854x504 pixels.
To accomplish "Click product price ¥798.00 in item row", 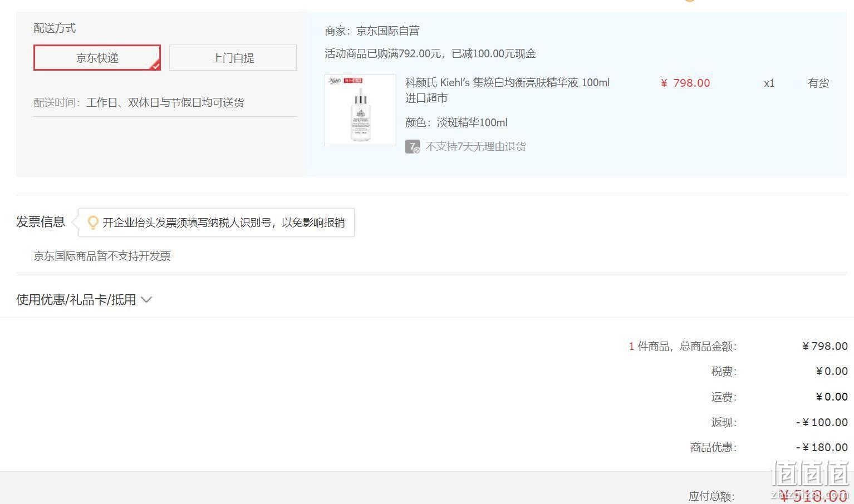I will (x=685, y=83).
